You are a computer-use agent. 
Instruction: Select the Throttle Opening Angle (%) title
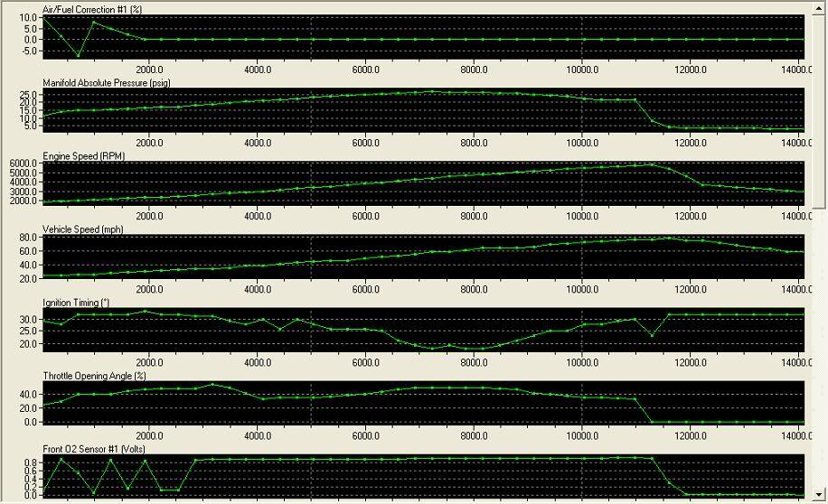click(x=95, y=377)
